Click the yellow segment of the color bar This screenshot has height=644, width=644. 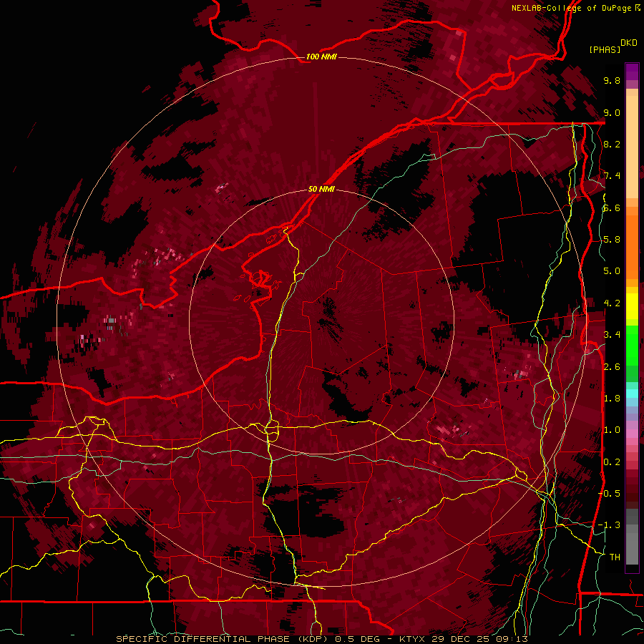(x=632, y=306)
